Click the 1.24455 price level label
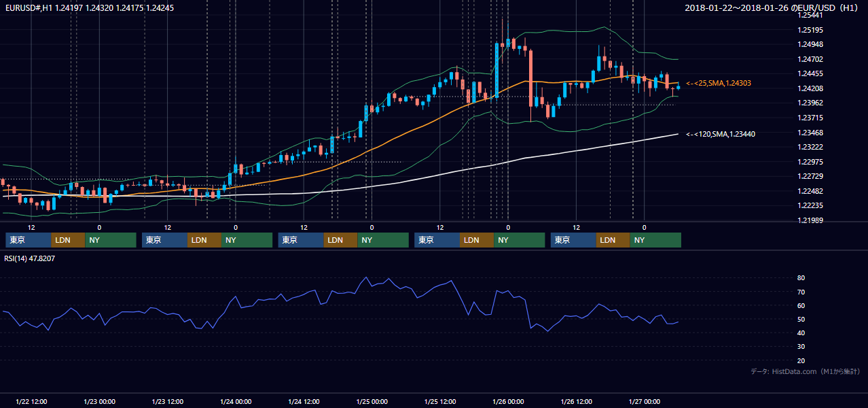This screenshot has height=408, width=868. point(810,73)
